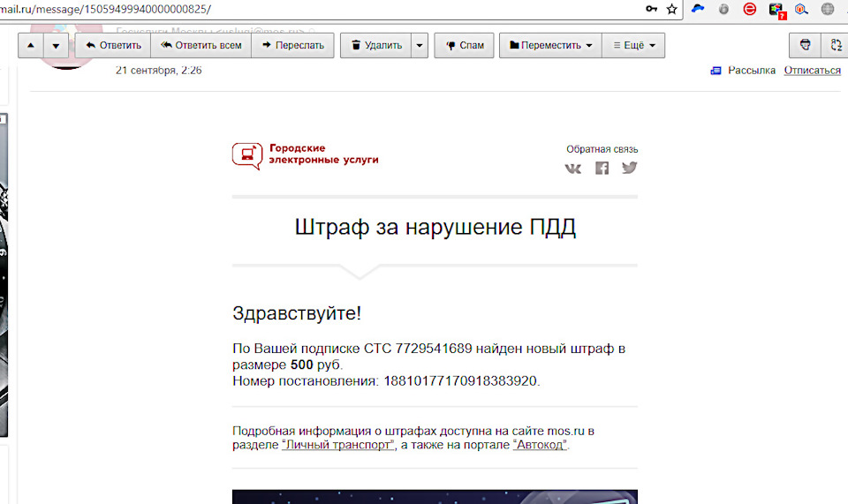Open the Twitter bird icon
Screen dimensions: 848x504
(x=629, y=168)
